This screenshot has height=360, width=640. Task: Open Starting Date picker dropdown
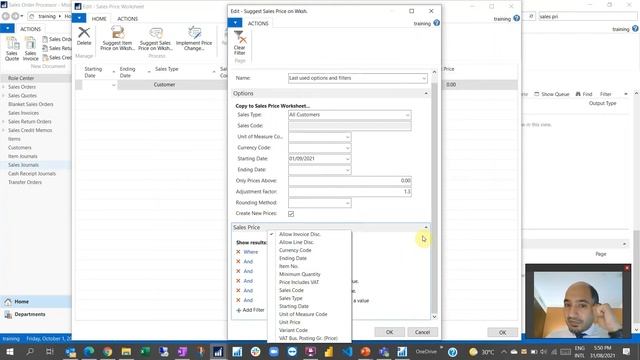pos(347,159)
